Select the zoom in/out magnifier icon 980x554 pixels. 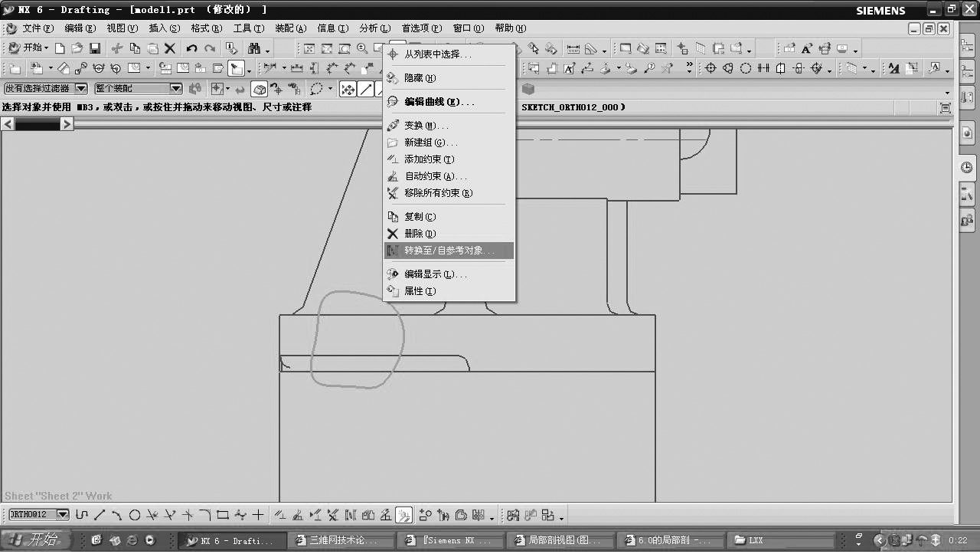click(x=362, y=48)
